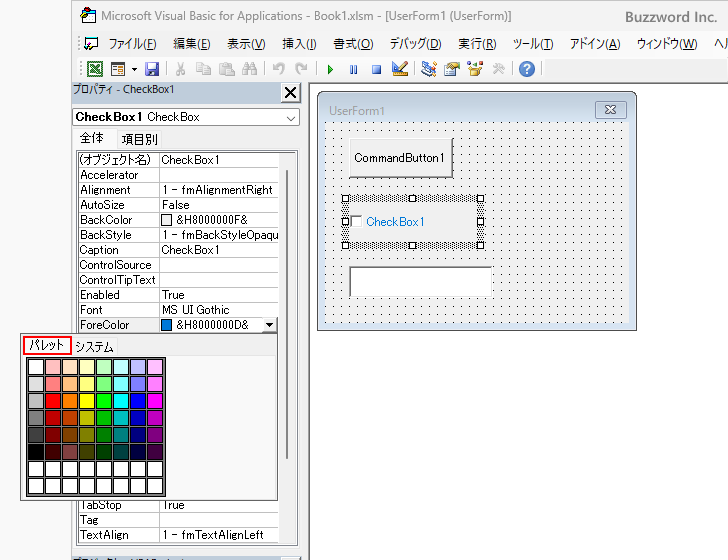The height and width of the screenshot is (560, 728).
Task: Toggle the CheckBox1 checkbox on the form
Action: (357, 221)
